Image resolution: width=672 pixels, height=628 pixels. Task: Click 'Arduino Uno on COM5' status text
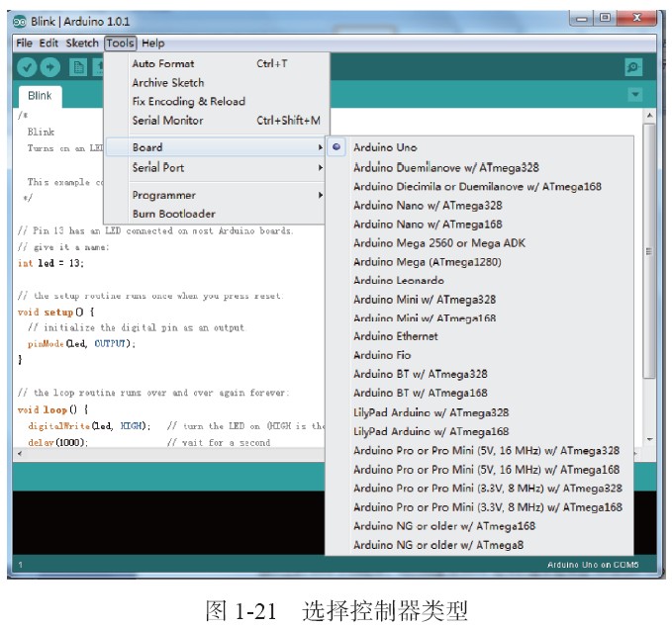[593, 565]
